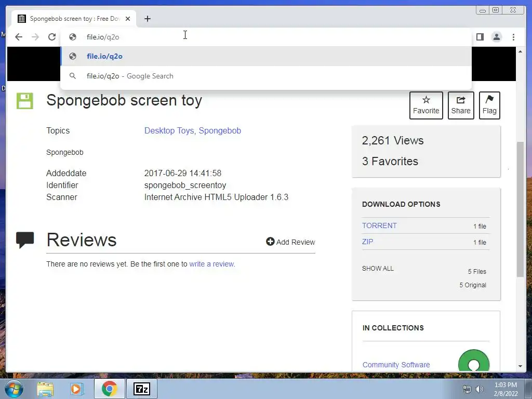Open Chrome three-dot menu
The height and width of the screenshot is (399, 532).
[x=513, y=37]
